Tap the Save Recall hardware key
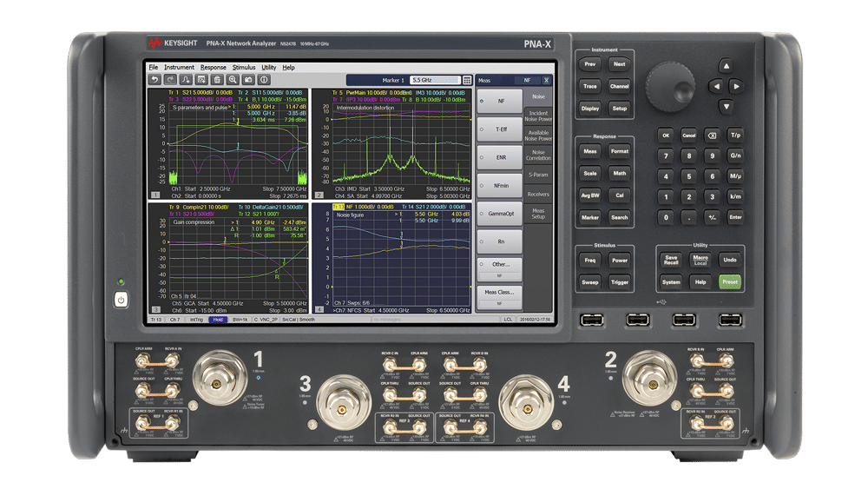This screenshot has height=489, width=868. 671,260
